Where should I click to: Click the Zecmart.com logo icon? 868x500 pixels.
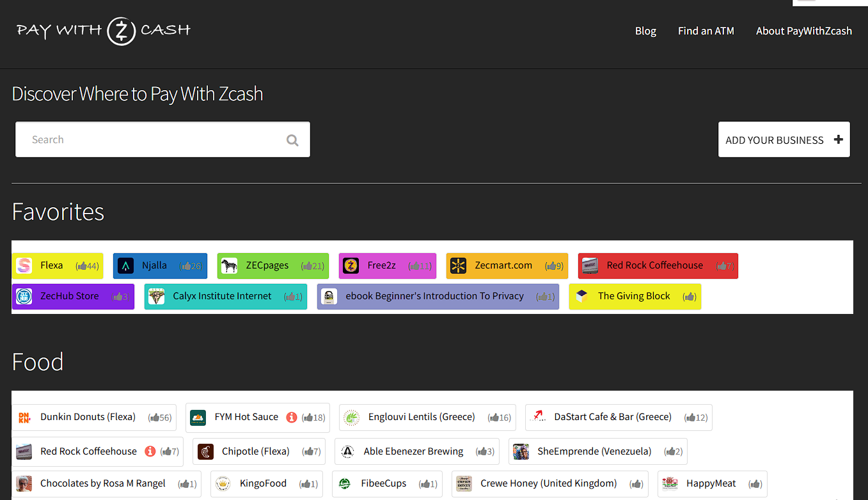[458, 265]
